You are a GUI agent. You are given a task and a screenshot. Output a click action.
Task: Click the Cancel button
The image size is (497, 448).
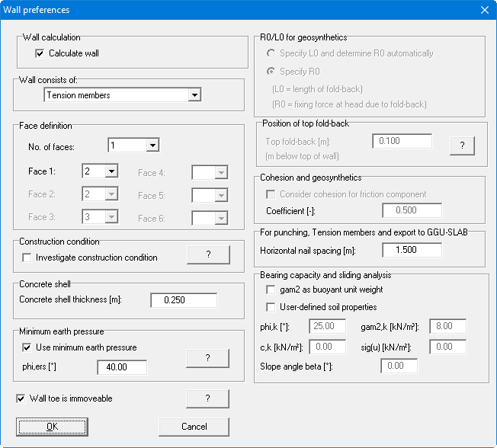194,427
